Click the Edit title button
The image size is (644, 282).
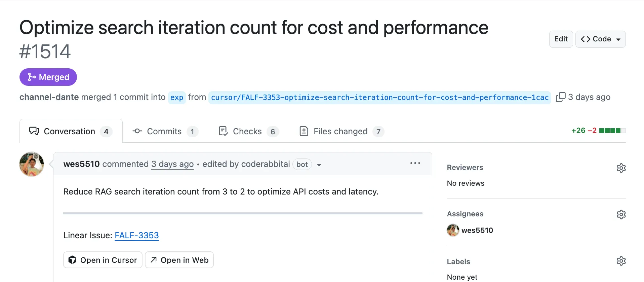click(x=561, y=39)
